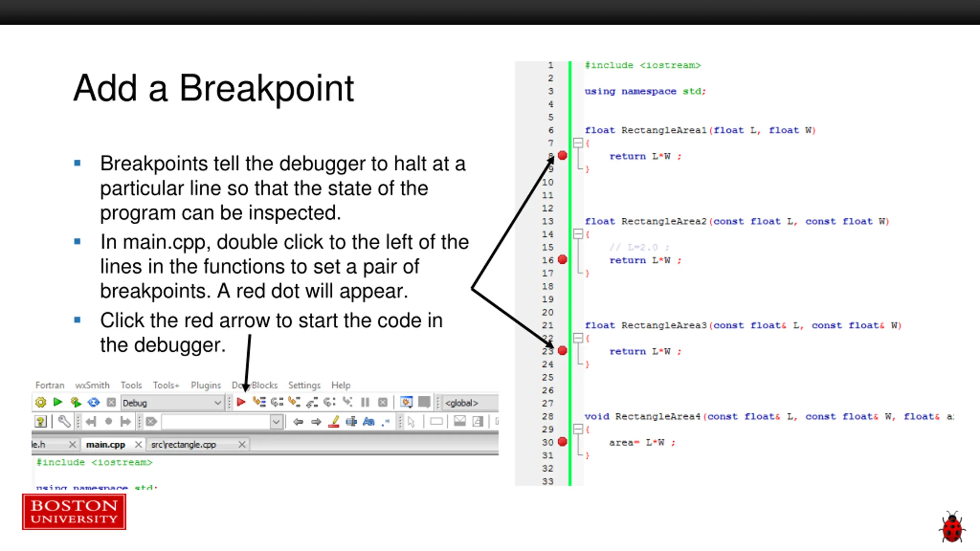Toggle regex search icon
Viewport: 980px width, 551px height.
tap(386, 422)
